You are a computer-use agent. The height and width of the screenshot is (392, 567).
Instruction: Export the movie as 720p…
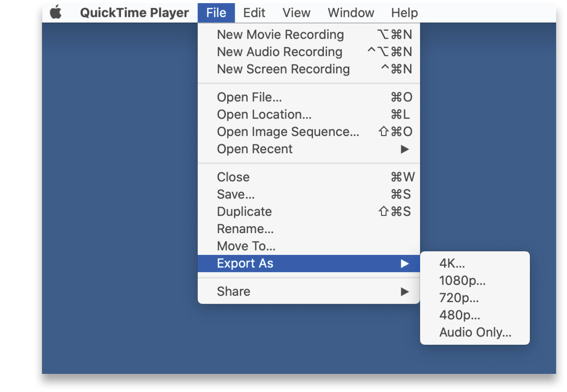click(x=475, y=298)
